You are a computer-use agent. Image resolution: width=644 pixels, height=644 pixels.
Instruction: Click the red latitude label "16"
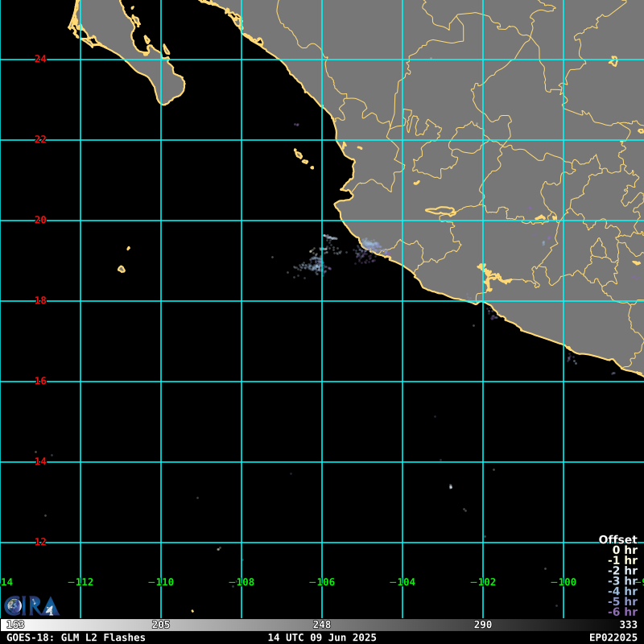[x=40, y=381]
